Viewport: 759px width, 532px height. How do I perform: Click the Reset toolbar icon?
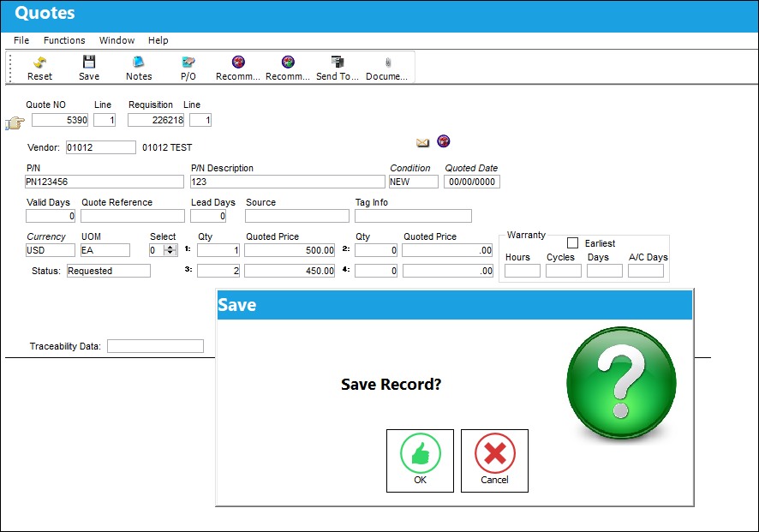(x=39, y=62)
